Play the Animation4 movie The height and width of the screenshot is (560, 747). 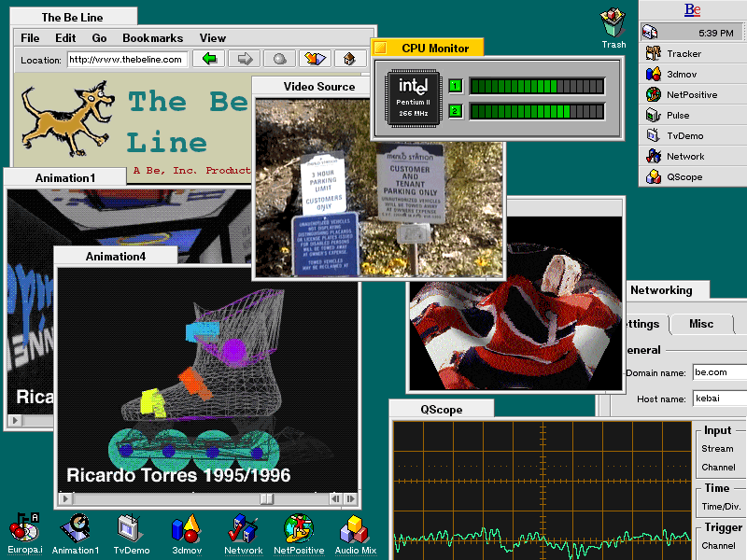[x=65, y=499]
